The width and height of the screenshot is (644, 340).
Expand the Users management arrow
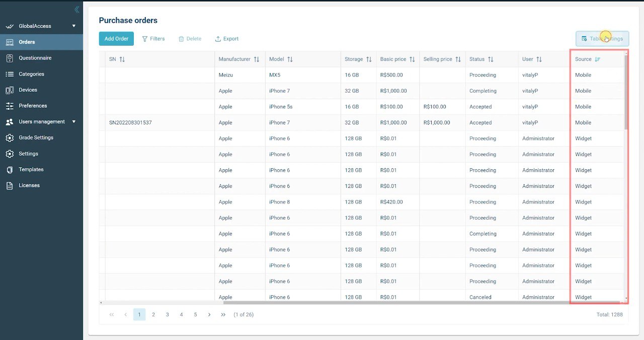pyautogui.click(x=74, y=121)
